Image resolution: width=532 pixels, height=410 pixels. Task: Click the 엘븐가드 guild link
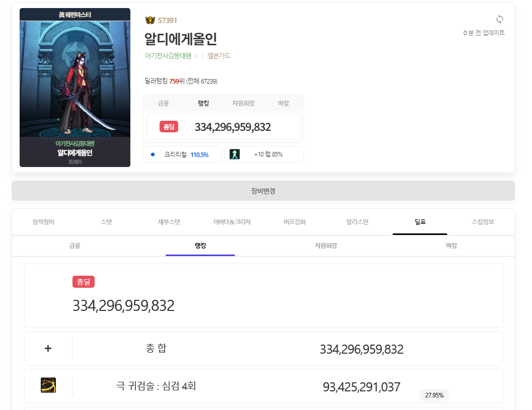[219, 56]
